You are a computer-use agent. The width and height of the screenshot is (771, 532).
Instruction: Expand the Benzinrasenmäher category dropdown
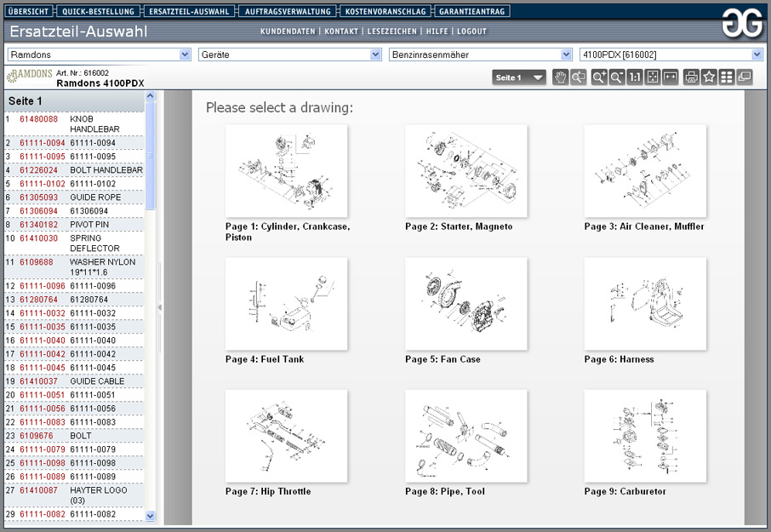click(566, 54)
